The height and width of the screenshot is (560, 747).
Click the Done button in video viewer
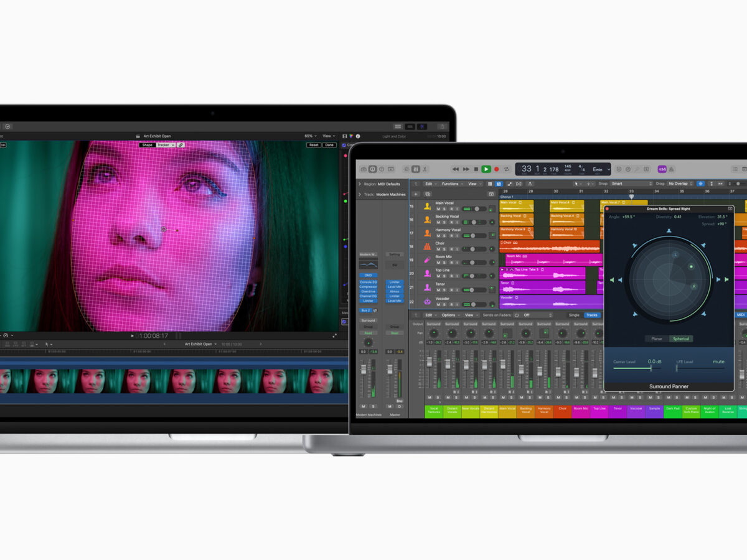click(x=330, y=145)
